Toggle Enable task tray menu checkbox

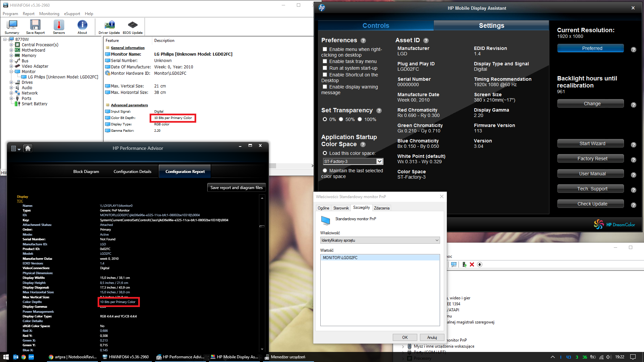[325, 61]
